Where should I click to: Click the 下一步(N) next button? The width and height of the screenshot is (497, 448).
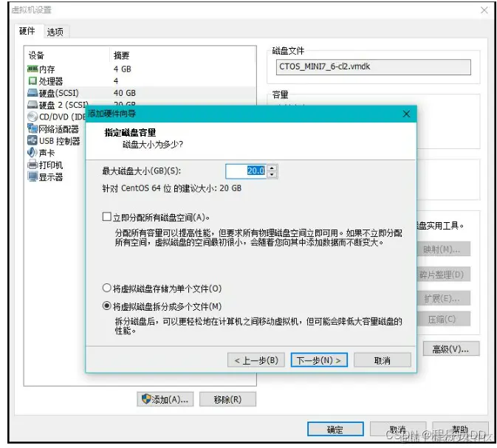click(x=319, y=360)
